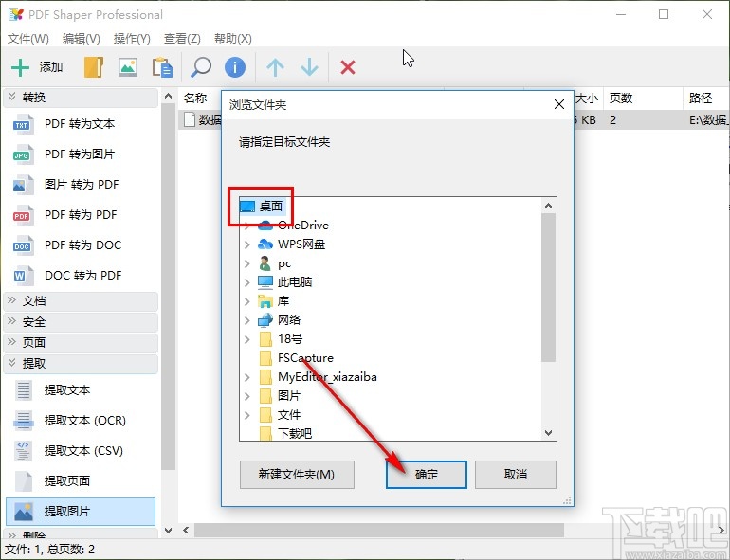730x560 pixels.
Task: Expand the 此电脑 tree node
Action: tap(247, 282)
